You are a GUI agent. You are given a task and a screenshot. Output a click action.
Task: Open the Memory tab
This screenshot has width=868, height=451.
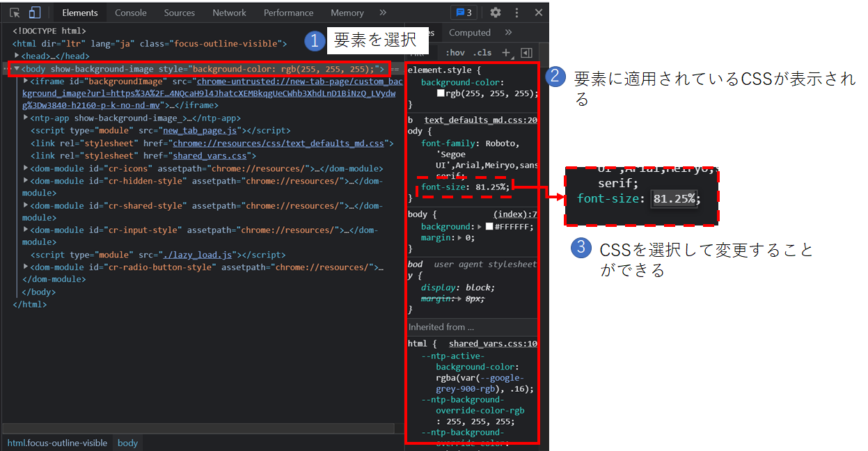347,13
